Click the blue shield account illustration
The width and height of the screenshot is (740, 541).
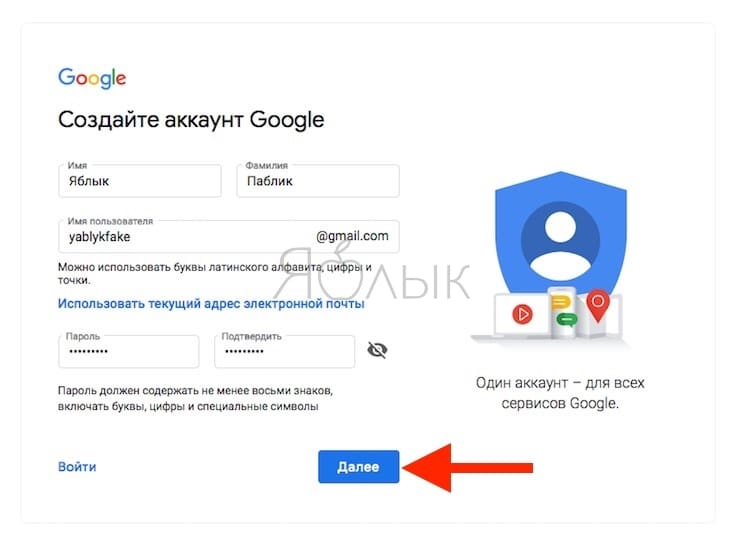coord(560,236)
